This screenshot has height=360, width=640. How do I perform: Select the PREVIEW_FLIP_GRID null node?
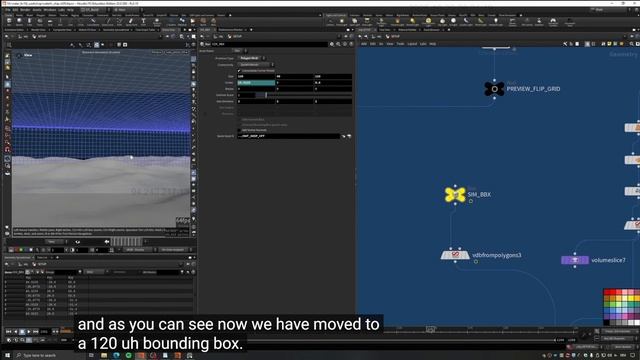(x=494, y=89)
